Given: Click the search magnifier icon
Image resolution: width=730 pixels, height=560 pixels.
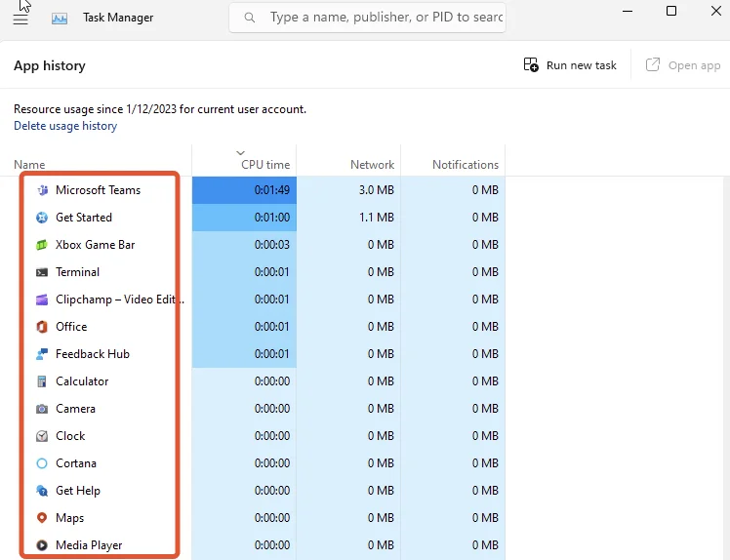Looking at the screenshot, I should 250,18.
